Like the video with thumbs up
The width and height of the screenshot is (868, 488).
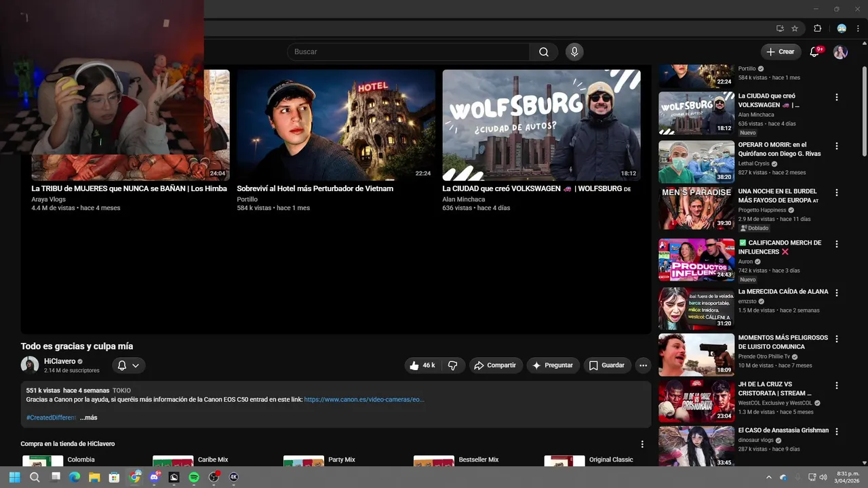pyautogui.click(x=422, y=365)
